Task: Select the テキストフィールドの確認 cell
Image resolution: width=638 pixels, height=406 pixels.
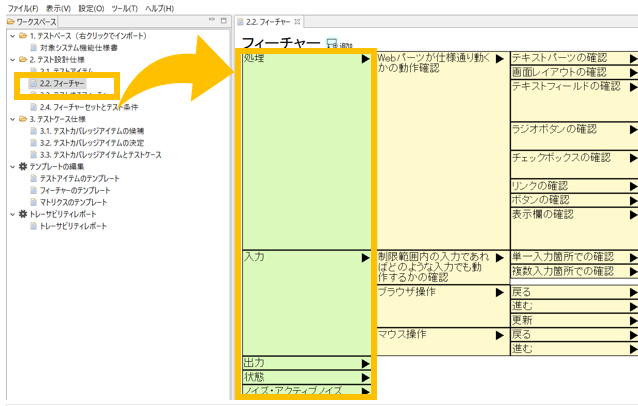Action: (574, 100)
